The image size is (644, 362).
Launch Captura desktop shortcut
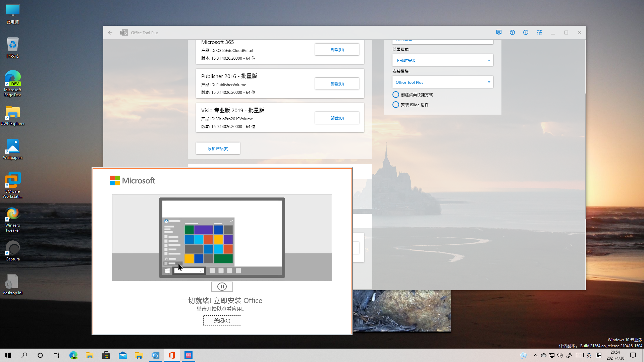pyautogui.click(x=13, y=251)
